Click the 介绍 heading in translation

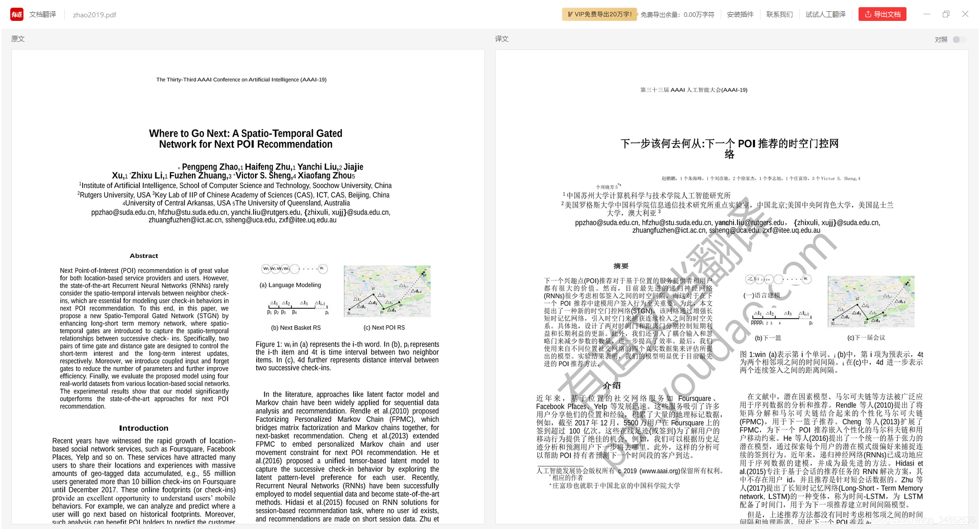click(611, 386)
